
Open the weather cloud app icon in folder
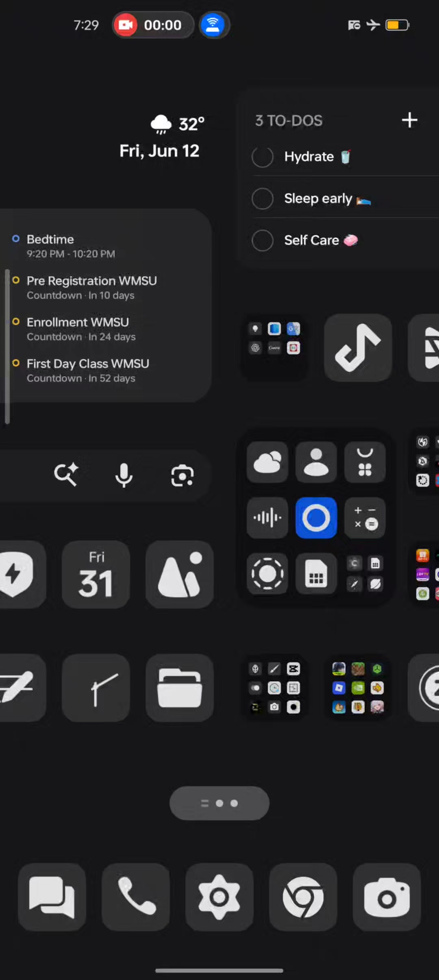point(267,462)
